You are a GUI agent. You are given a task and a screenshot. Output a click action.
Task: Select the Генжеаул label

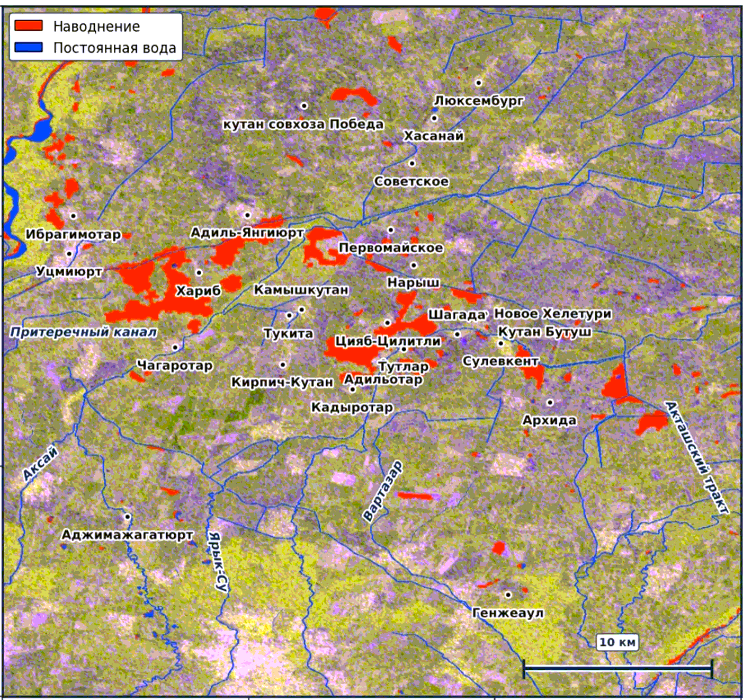coord(507,613)
